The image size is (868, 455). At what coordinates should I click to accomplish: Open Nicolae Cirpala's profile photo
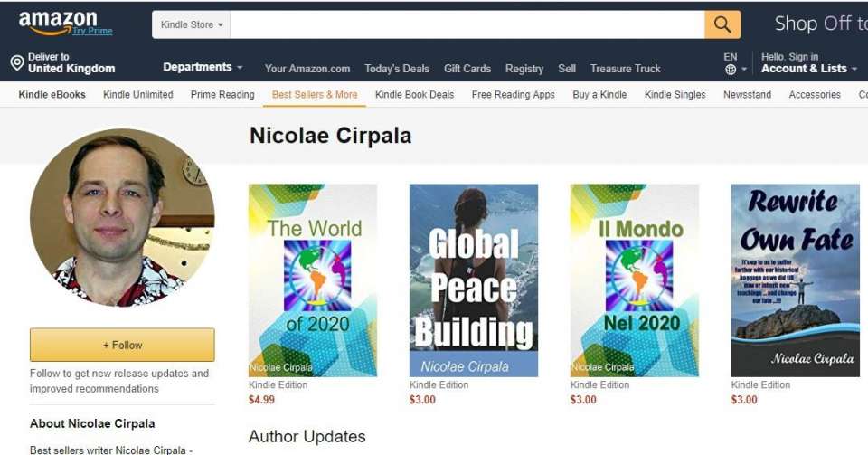click(x=122, y=217)
